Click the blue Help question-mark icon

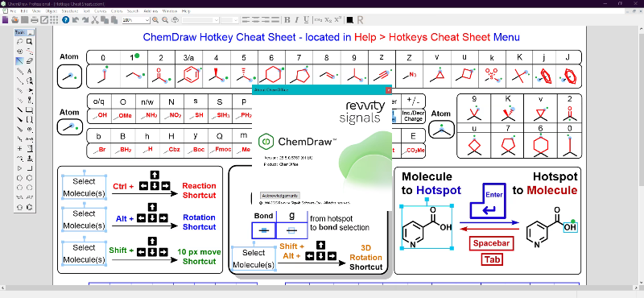(66, 19)
